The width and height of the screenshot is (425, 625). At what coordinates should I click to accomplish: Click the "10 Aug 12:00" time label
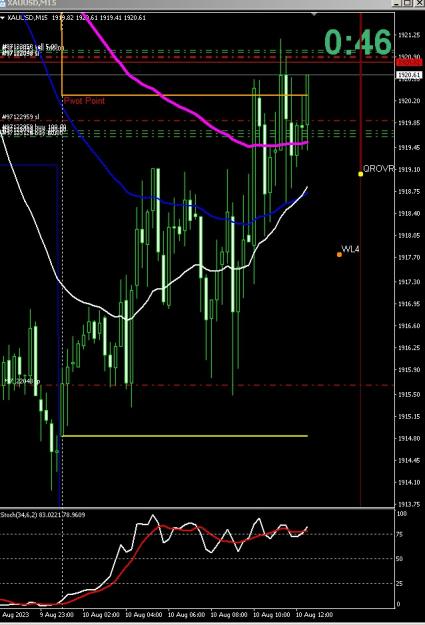coord(314,615)
